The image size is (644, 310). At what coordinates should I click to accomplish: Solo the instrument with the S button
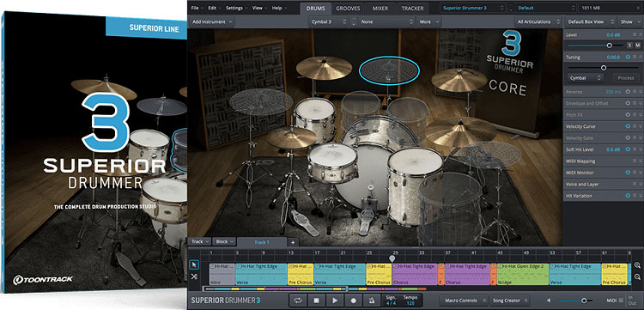click(629, 46)
